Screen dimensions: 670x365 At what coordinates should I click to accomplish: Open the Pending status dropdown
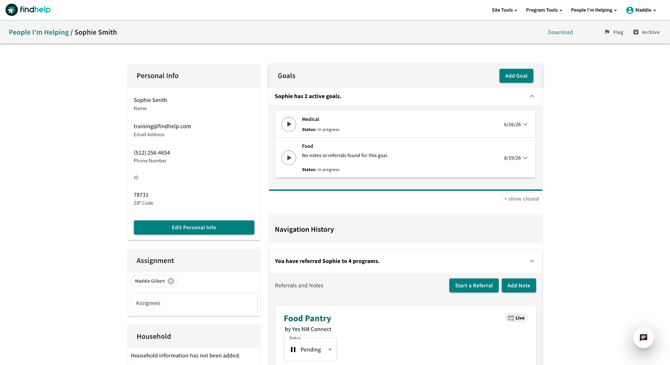pyautogui.click(x=310, y=350)
